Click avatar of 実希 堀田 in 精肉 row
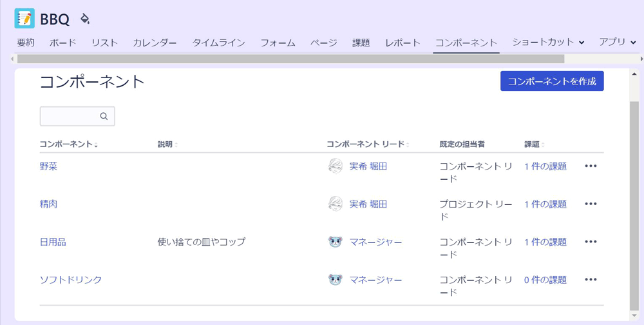The image size is (644, 325). tap(336, 204)
